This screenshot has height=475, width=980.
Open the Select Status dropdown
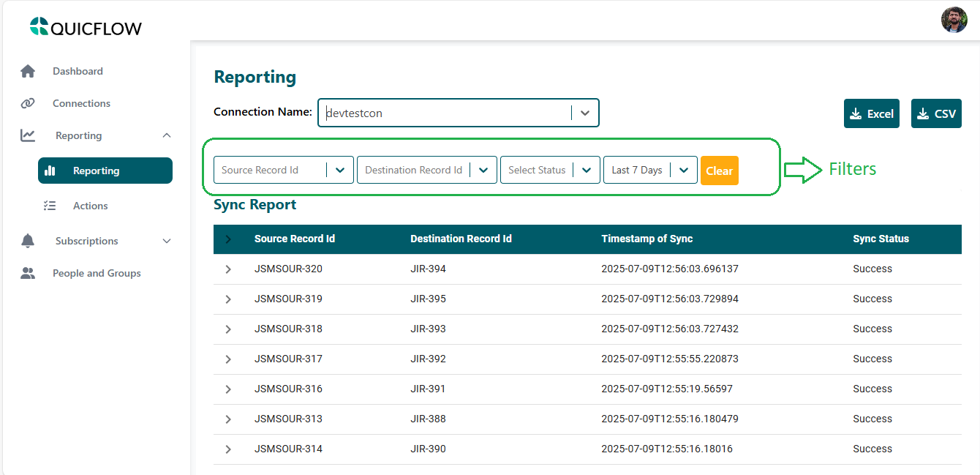click(x=587, y=170)
